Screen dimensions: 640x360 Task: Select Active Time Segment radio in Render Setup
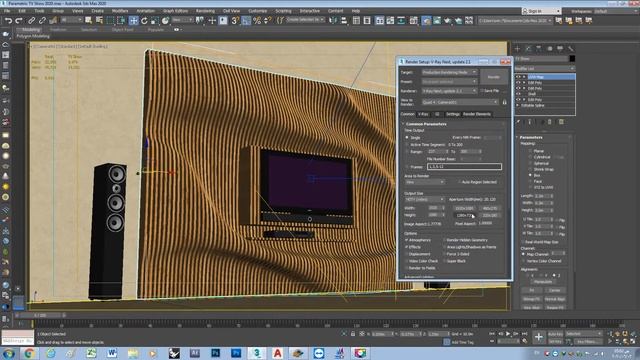pos(407,144)
